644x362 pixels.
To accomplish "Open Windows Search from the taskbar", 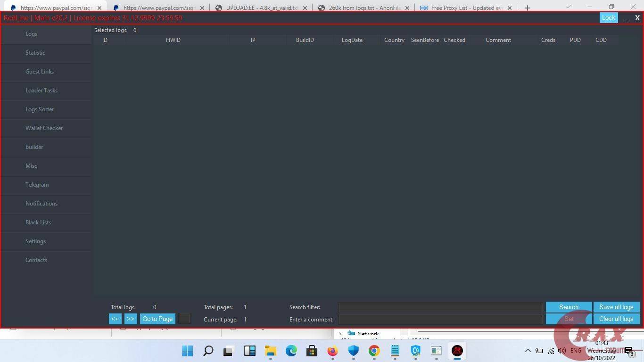I will (208, 351).
